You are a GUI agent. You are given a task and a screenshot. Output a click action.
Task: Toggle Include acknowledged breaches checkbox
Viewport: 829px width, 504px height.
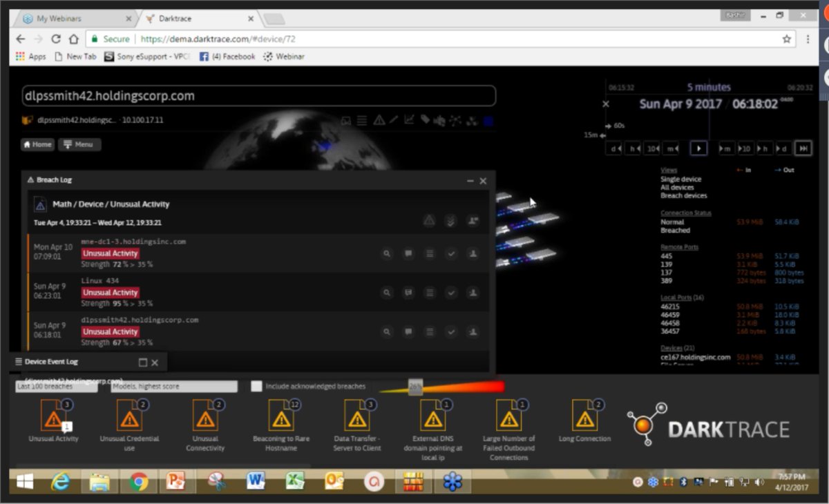coord(256,387)
